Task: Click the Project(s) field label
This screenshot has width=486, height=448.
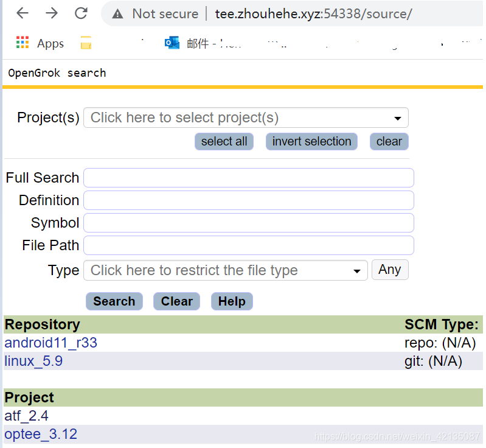Action: click(x=48, y=117)
